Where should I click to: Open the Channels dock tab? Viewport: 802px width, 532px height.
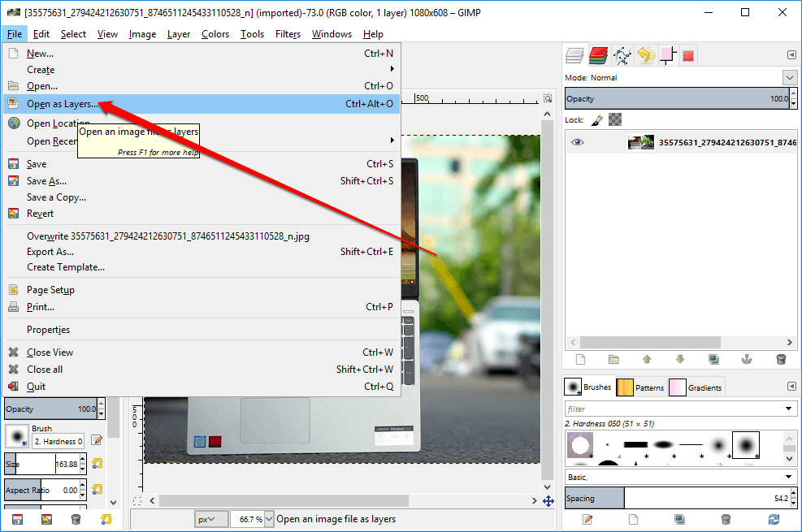[598, 55]
